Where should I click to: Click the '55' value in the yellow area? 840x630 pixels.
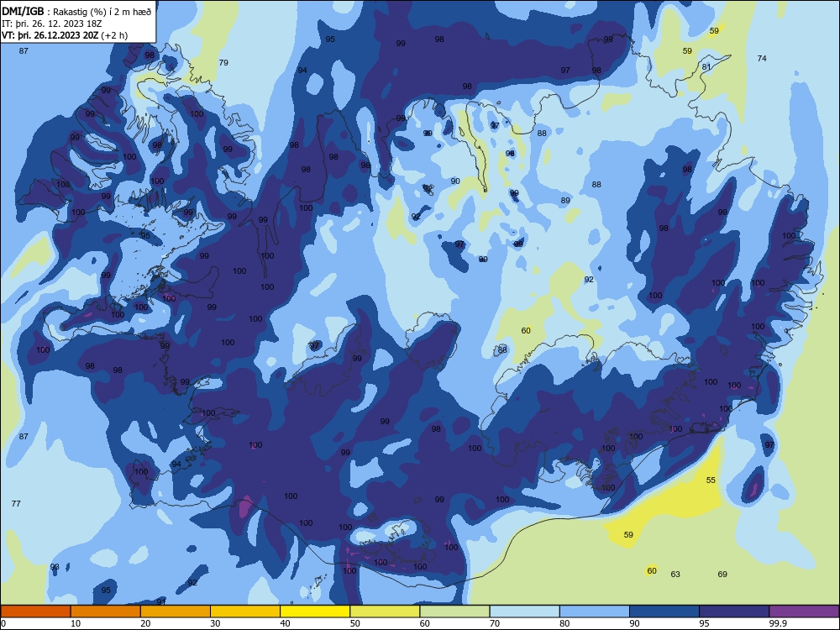pyautogui.click(x=711, y=480)
